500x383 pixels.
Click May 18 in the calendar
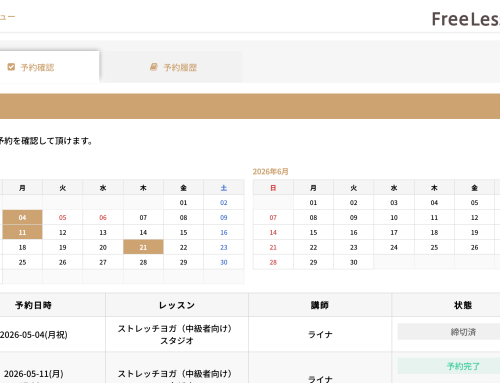click(x=22, y=247)
